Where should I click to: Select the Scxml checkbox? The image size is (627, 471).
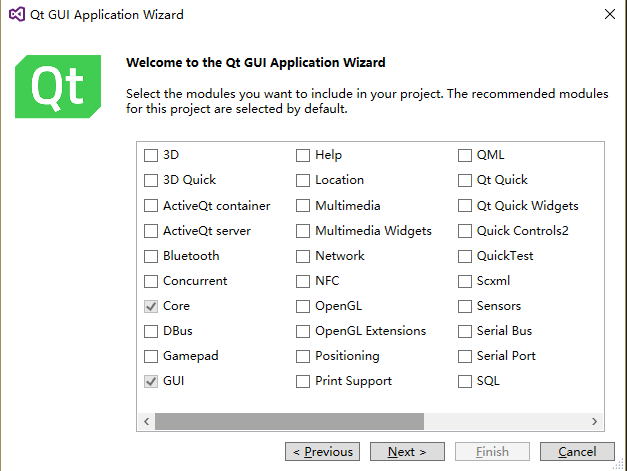click(465, 281)
